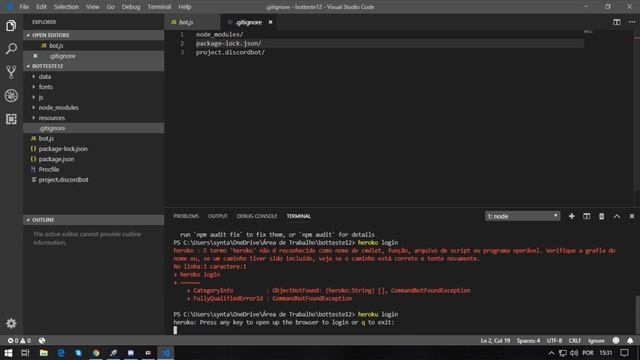Screen dimensions: 640x360
Task: Expand the fonts folder
Action: pos(94,87)
